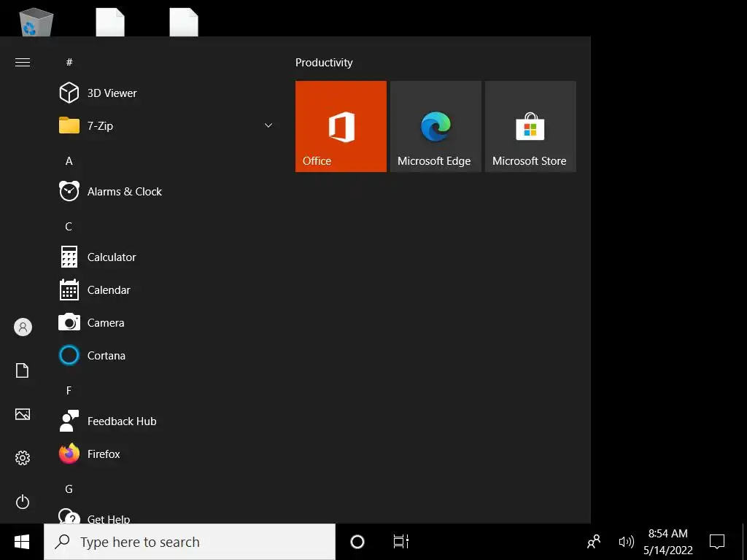Viewport: 747px width, 560px height.
Task: Open the Documents sidebar icon
Action: click(23, 370)
